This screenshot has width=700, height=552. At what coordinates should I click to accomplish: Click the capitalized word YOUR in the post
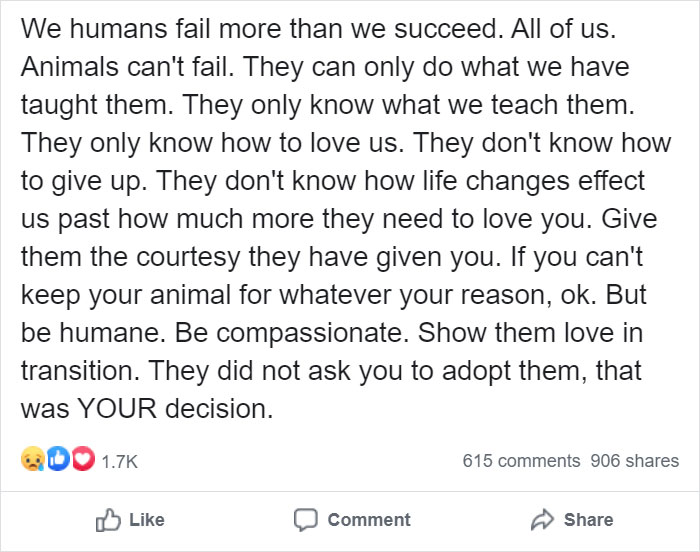[117, 409]
